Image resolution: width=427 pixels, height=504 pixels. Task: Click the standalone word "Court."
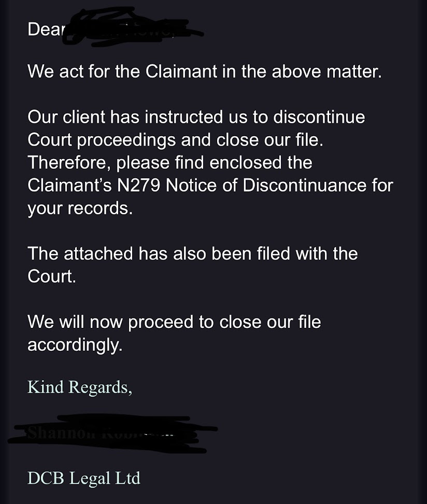coord(52,277)
